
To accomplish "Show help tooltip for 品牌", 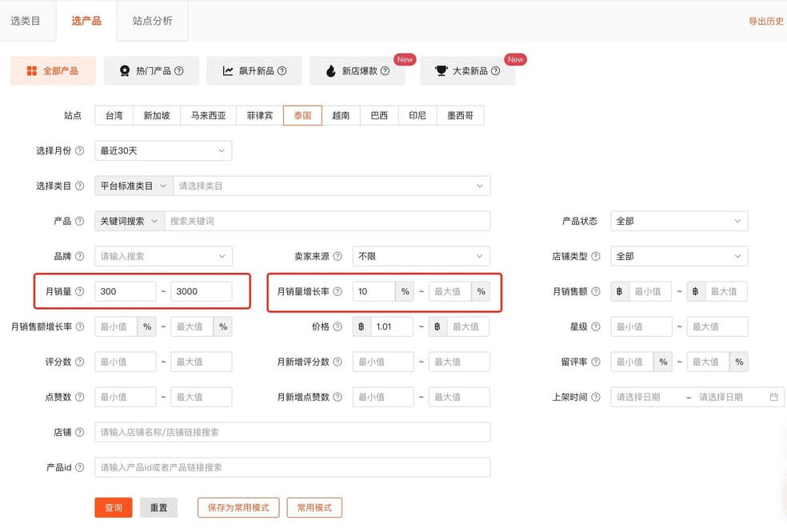I will pyautogui.click(x=79, y=256).
